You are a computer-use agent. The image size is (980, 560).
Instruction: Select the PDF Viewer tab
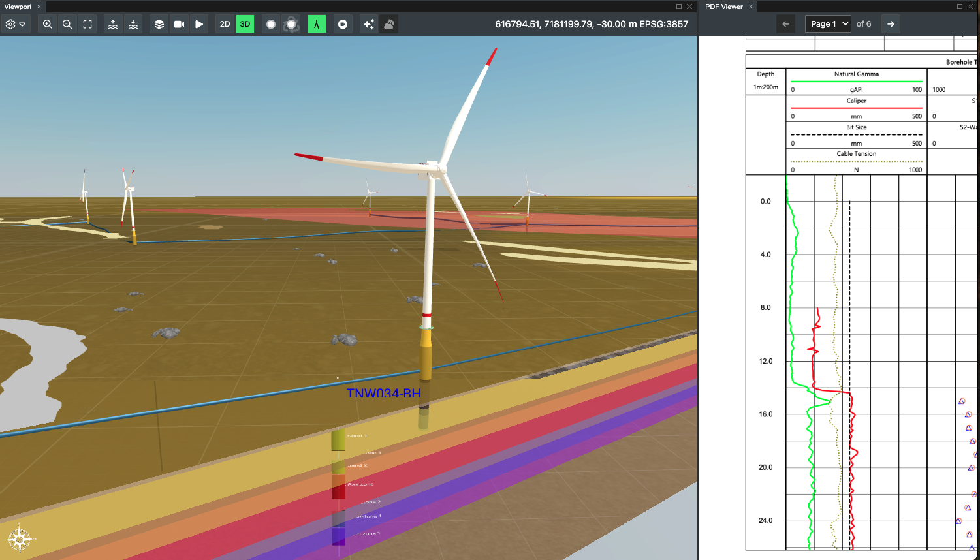[x=723, y=7]
